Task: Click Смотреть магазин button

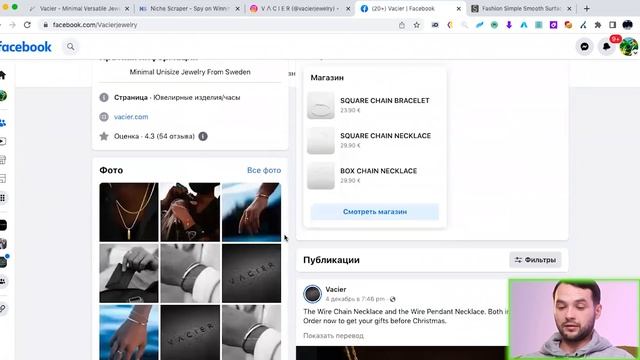Action: [375, 212]
